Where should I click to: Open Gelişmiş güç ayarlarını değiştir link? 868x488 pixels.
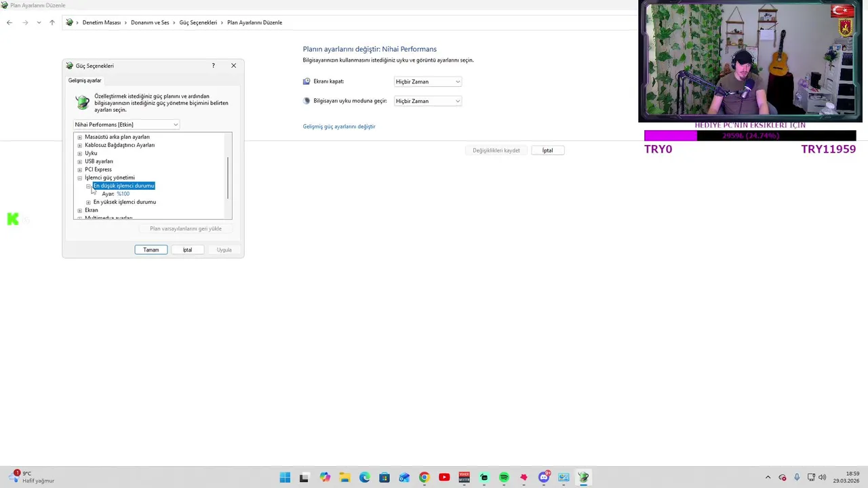click(x=339, y=126)
